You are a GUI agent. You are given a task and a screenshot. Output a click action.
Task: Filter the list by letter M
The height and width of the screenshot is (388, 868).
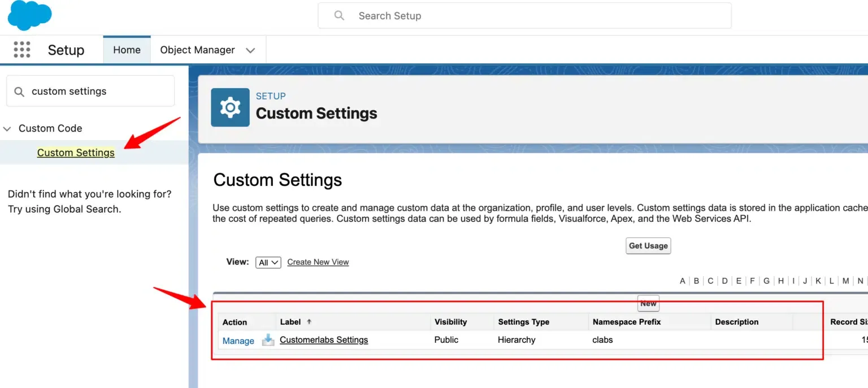coord(846,281)
